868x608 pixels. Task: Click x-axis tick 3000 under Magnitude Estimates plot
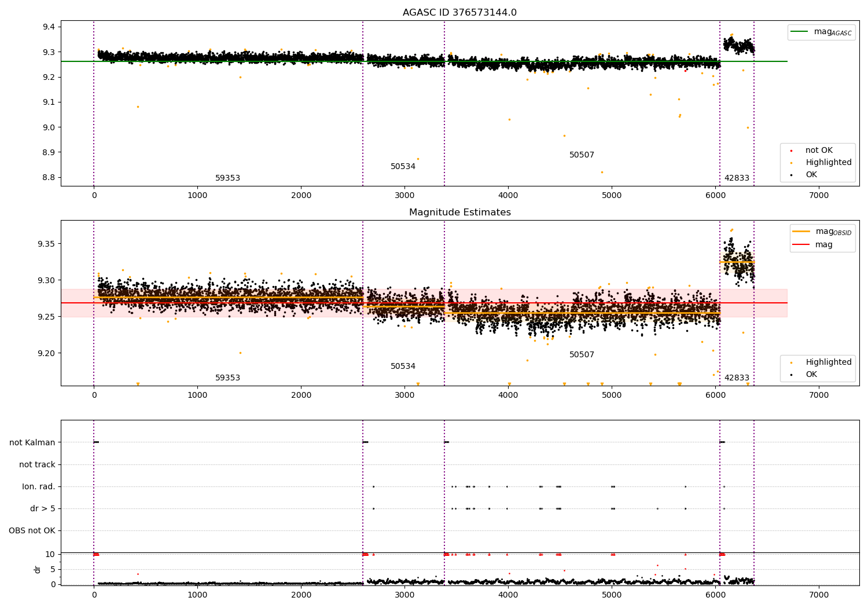404,395
